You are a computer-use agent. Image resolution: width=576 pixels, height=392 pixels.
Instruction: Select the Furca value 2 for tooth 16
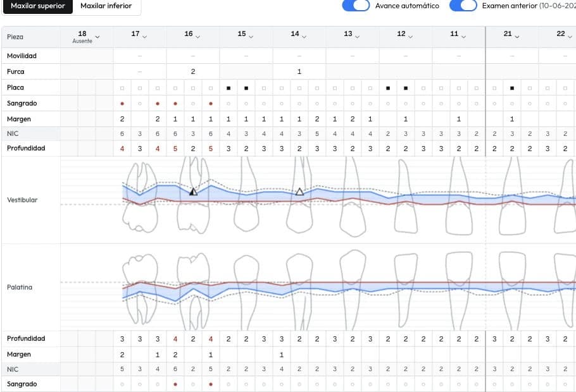(193, 71)
